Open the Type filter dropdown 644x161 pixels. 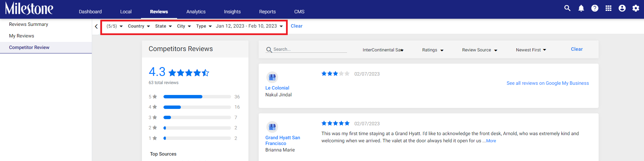pyautogui.click(x=204, y=26)
